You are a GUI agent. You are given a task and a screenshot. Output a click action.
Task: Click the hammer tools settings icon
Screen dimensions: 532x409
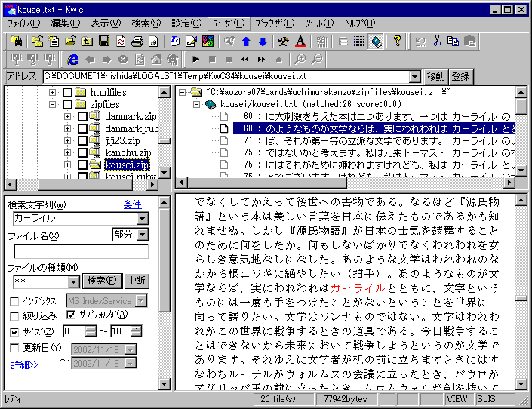click(283, 42)
